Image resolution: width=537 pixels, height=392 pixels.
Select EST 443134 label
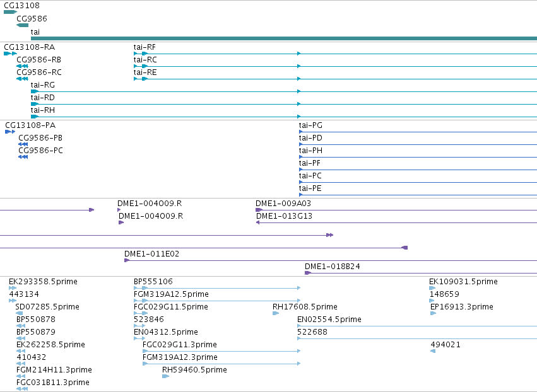pyautogui.click(x=24, y=294)
